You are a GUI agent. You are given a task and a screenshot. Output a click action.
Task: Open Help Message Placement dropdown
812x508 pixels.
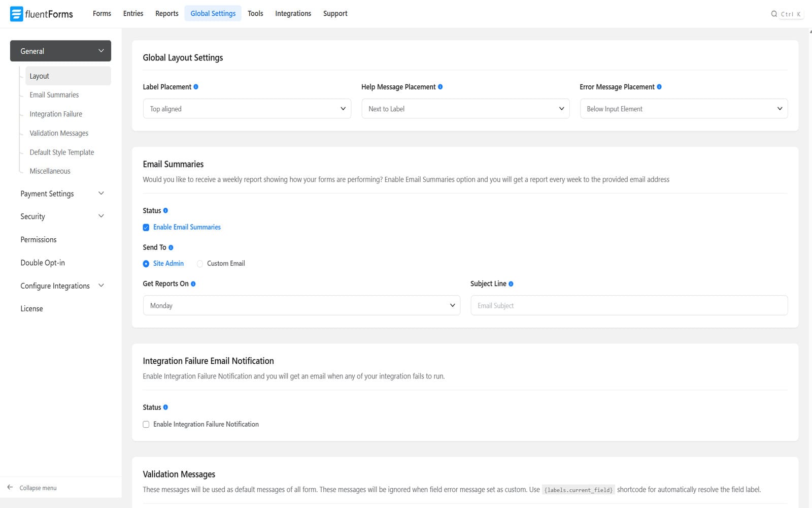pyautogui.click(x=465, y=109)
